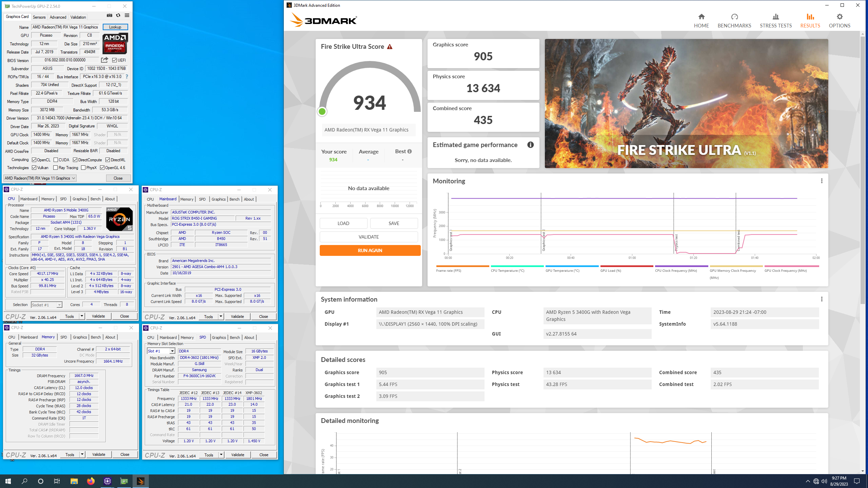Switch to CPU-Z via its taskbar icon
Viewport: 868px width, 488px height.
click(107, 481)
